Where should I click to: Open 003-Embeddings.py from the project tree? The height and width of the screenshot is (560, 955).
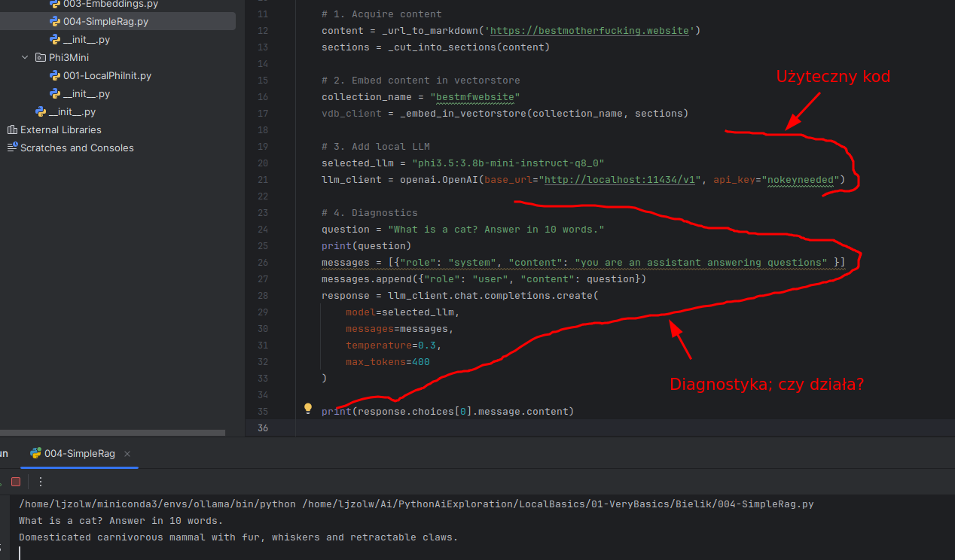[x=110, y=4]
